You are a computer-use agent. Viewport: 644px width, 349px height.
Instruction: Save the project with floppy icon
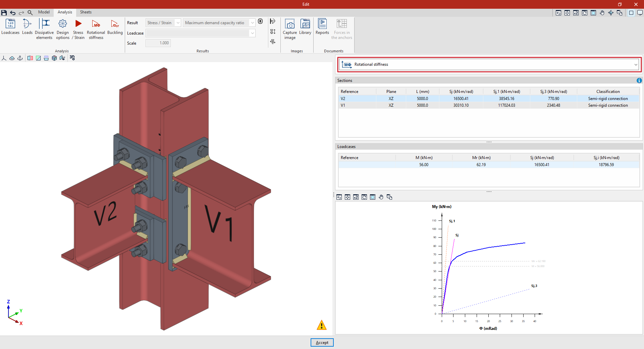click(4, 13)
